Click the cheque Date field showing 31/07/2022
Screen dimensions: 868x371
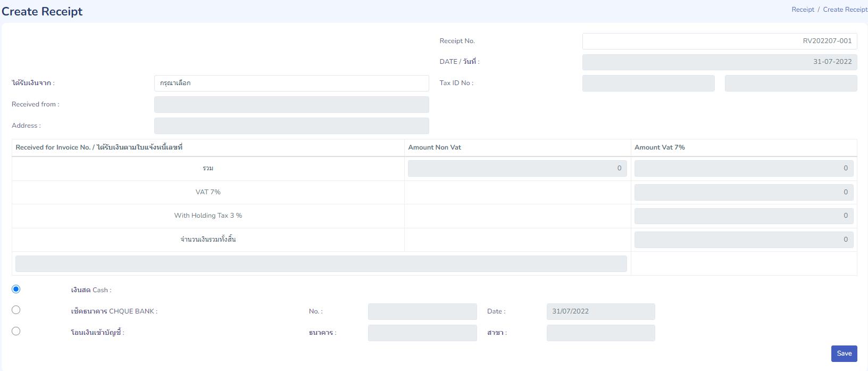[600, 311]
